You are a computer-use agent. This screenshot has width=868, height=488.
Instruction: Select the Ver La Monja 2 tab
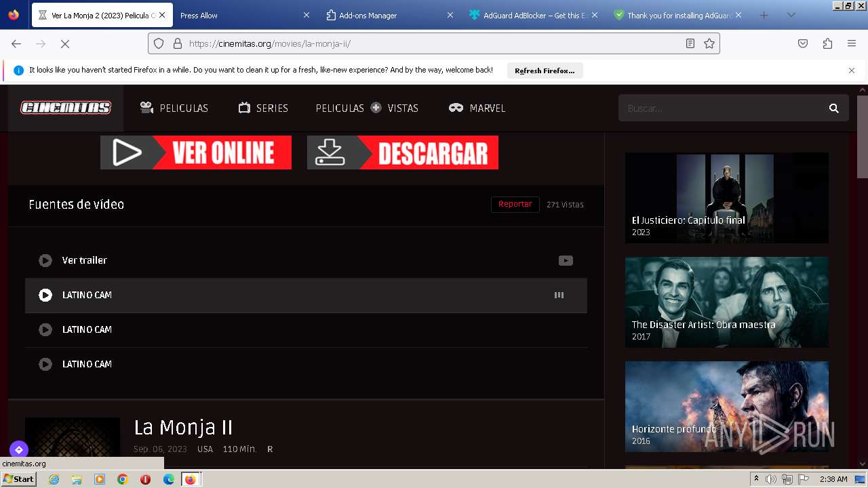102,15
